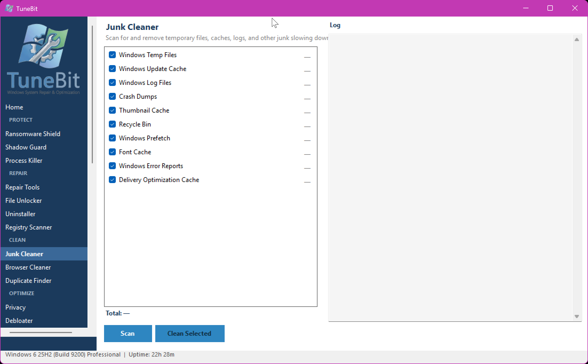Screen dimensions: 588x364
Task: Go to Duplicate Finder
Action: coord(44,281)
